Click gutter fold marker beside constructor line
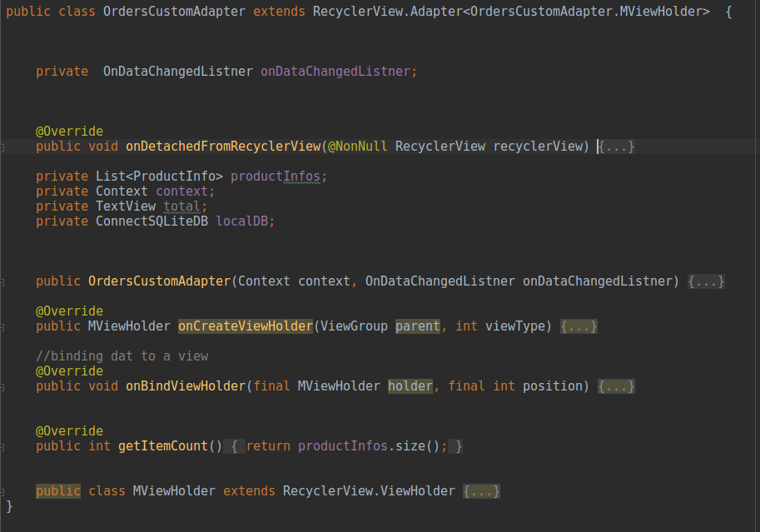Viewport: 760px width, 532px height. [2, 282]
